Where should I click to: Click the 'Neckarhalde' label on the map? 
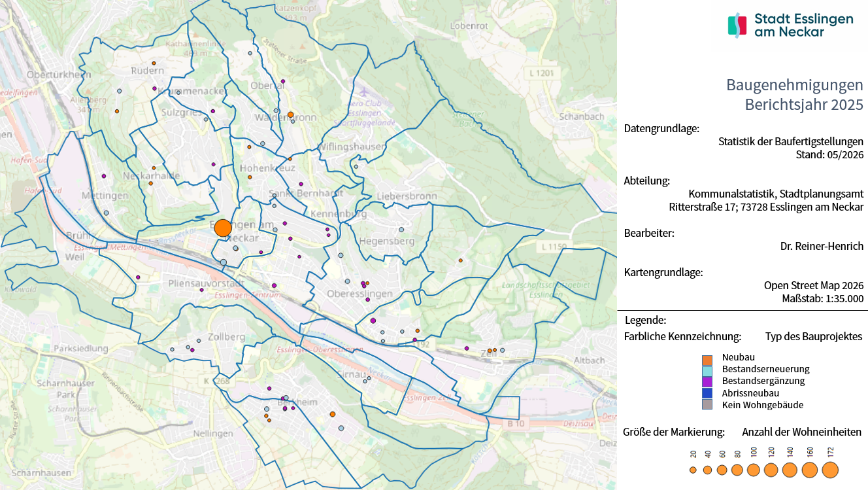pyautogui.click(x=152, y=176)
